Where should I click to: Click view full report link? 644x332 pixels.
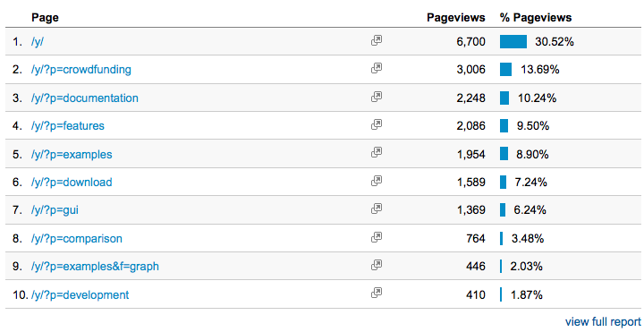click(603, 322)
